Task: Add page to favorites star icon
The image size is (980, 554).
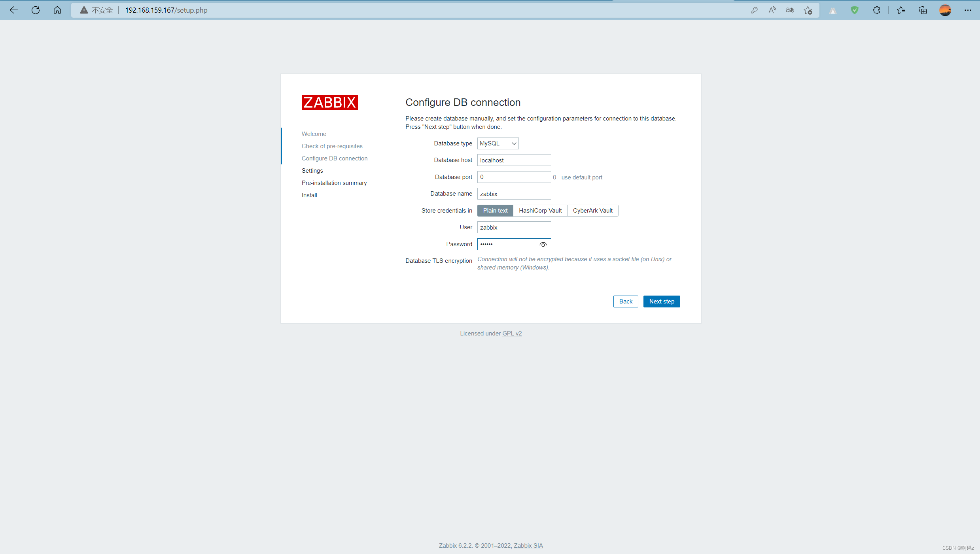Action: tap(808, 10)
